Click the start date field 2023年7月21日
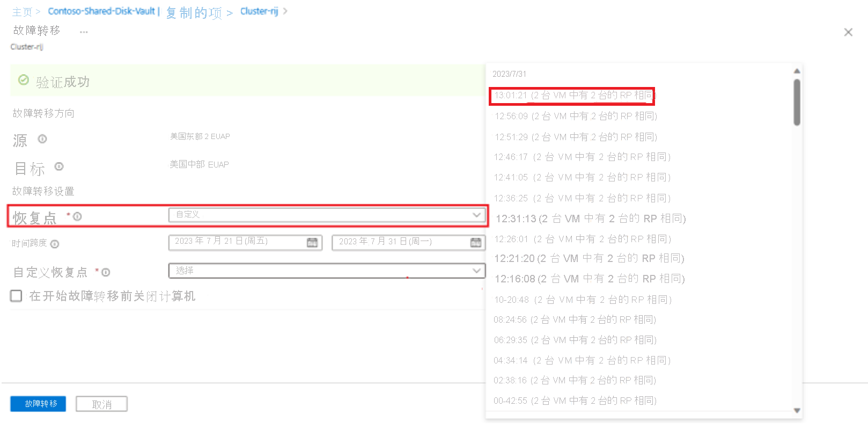The height and width of the screenshot is (429, 868). pyautogui.click(x=245, y=243)
